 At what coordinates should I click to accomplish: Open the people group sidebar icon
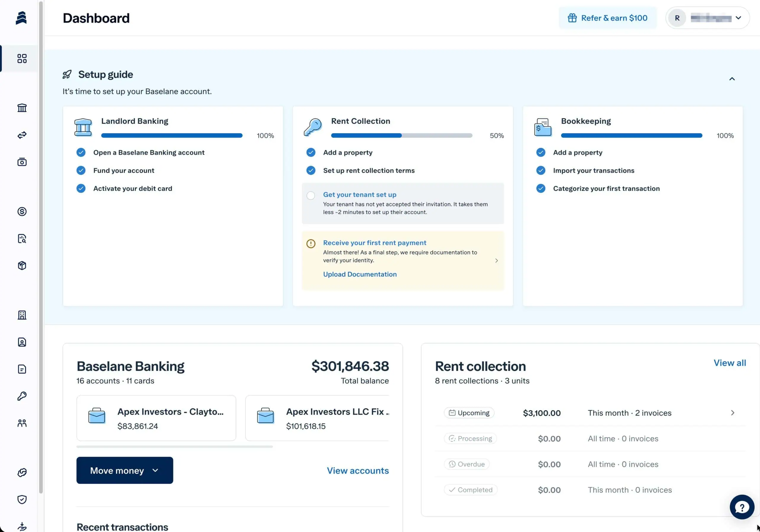22,423
